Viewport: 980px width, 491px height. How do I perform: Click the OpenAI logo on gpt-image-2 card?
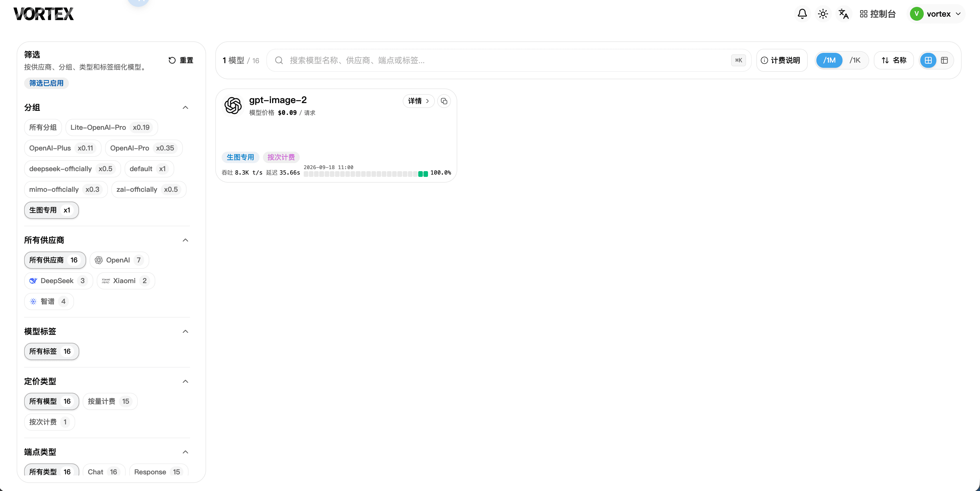(x=233, y=105)
